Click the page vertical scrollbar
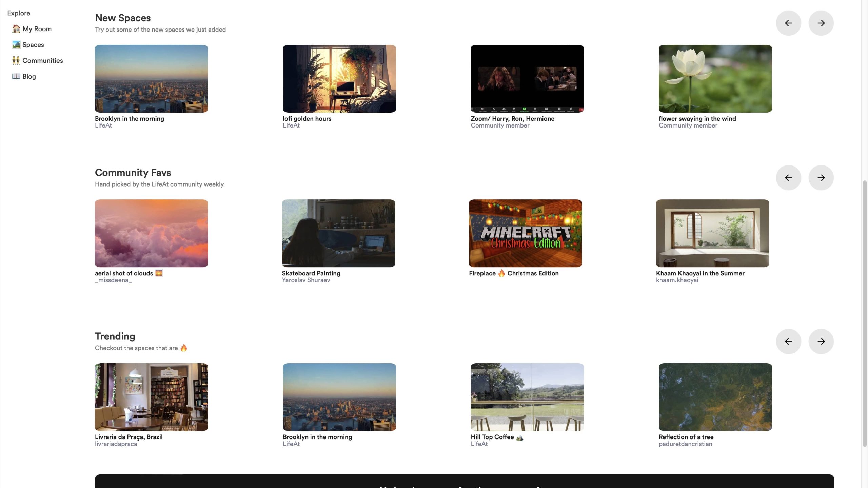 (864, 314)
